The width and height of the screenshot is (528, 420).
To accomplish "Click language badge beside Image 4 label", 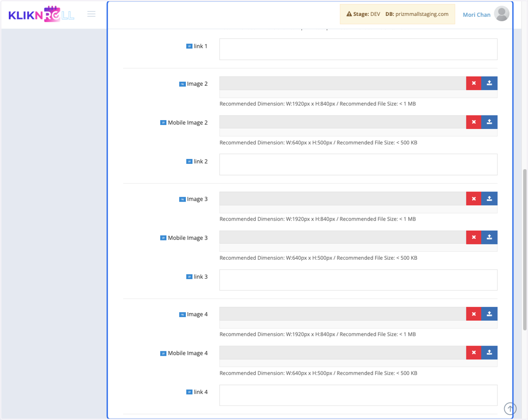I will [x=182, y=315].
